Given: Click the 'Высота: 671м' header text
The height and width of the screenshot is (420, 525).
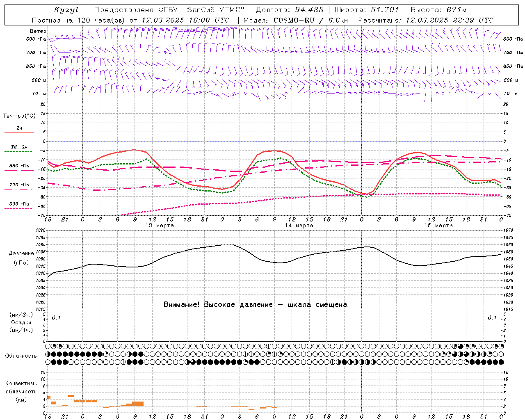Looking at the screenshot, I should point(438,10).
